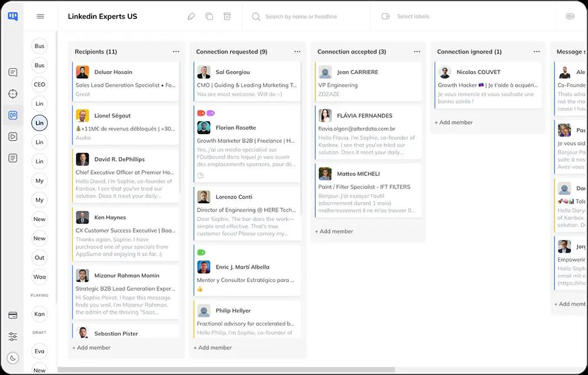Click 'Paint / Filter Specialist - IFT FILTERS' headline
The height and width of the screenshot is (375, 588).
365,187
